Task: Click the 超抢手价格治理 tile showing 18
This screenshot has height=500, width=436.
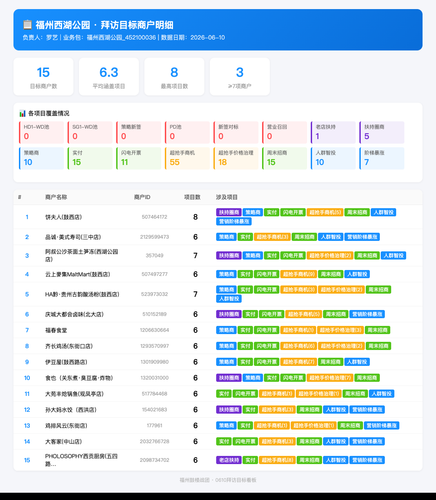Action: click(x=236, y=158)
